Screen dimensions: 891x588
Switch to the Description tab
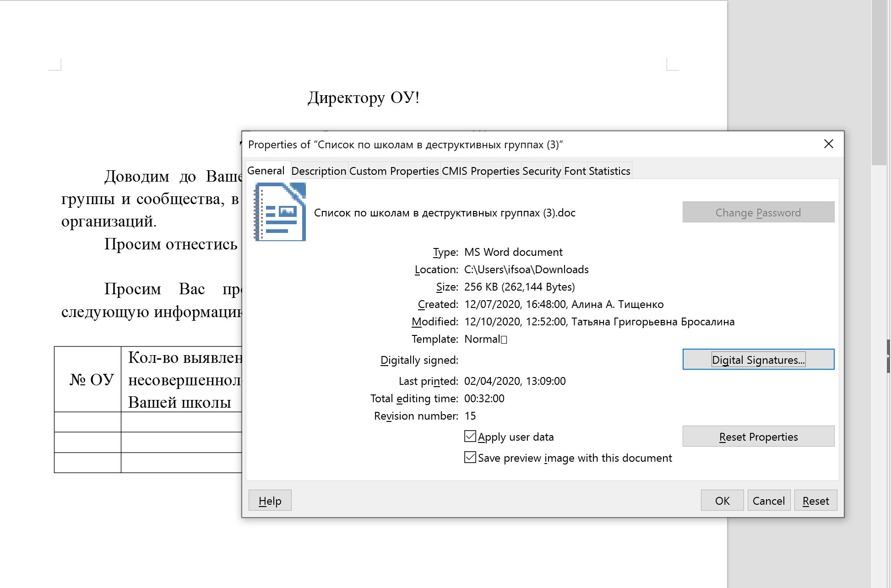coord(319,171)
